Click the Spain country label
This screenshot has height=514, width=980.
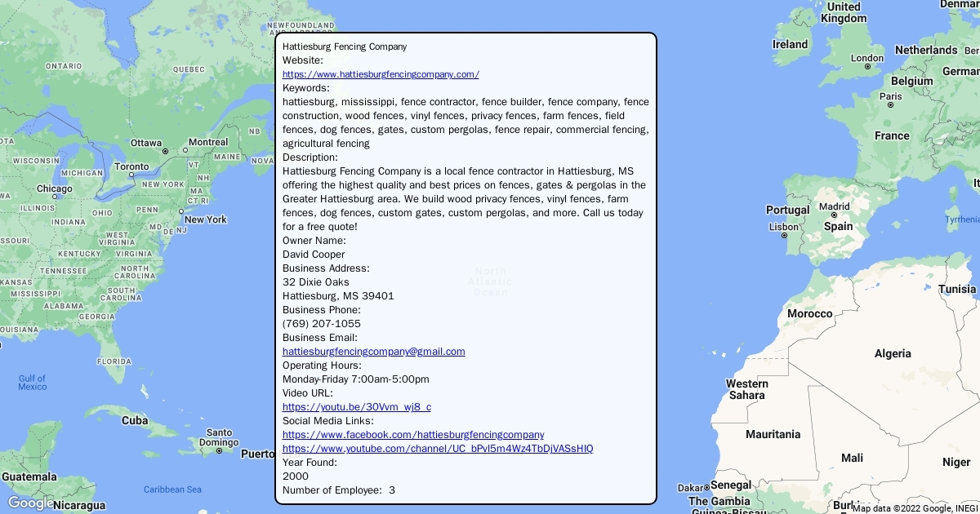pos(839,226)
